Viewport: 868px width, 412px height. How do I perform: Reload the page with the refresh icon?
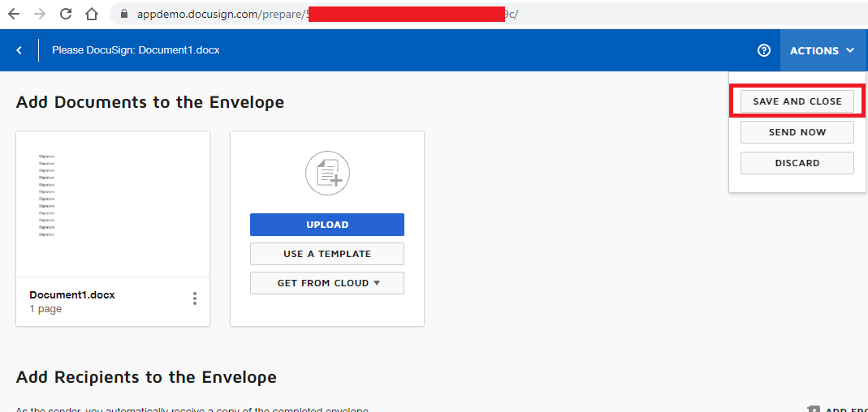[x=66, y=14]
